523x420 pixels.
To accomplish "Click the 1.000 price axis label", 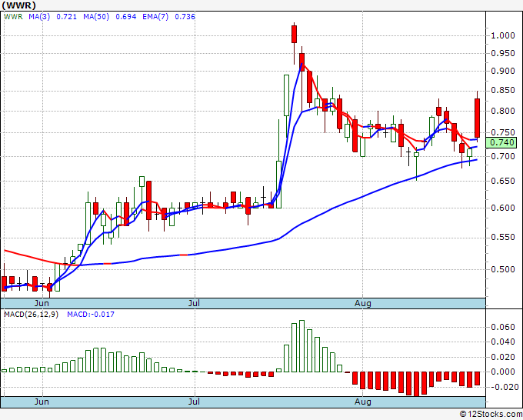I will click(x=502, y=35).
